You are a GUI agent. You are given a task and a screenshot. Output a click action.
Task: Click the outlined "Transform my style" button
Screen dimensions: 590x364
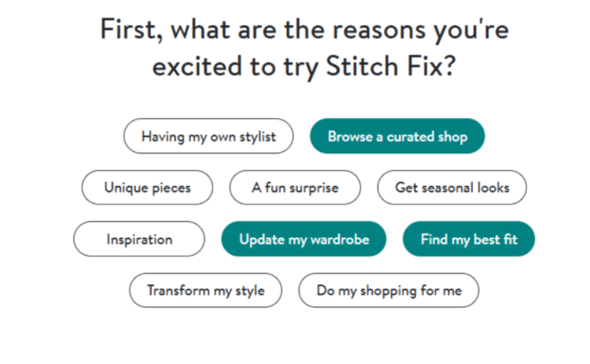tap(205, 290)
